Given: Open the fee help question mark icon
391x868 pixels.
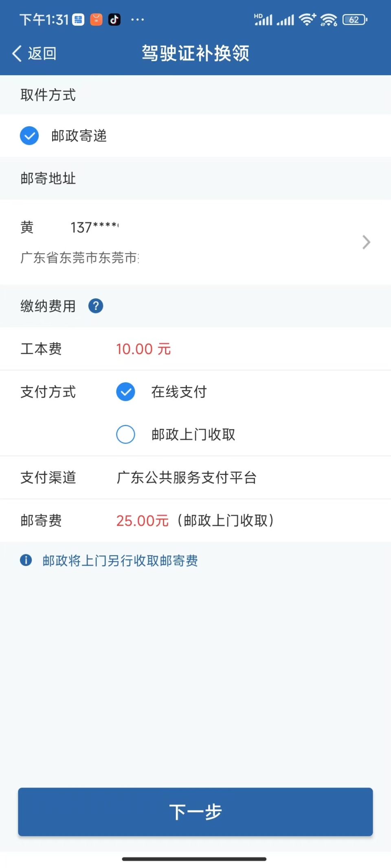Looking at the screenshot, I should (96, 306).
